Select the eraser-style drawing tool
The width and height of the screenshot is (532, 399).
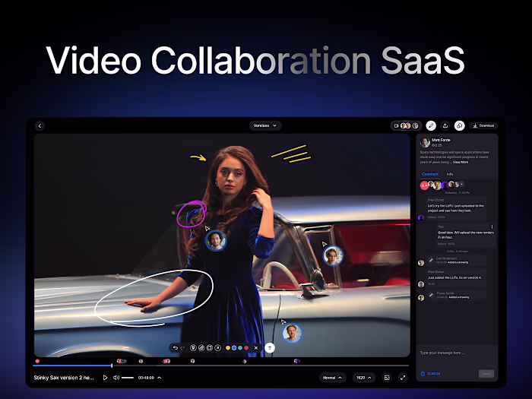click(x=201, y=348)
